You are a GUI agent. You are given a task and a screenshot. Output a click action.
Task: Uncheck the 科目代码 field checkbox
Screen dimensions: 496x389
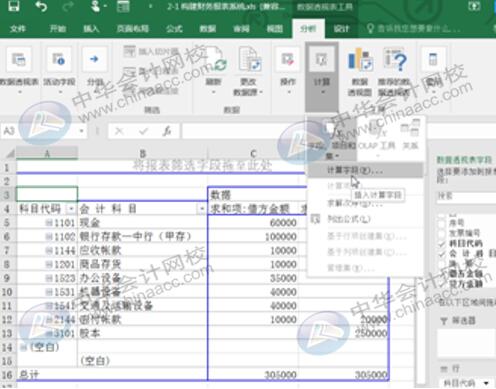click(x=442, y=243)
